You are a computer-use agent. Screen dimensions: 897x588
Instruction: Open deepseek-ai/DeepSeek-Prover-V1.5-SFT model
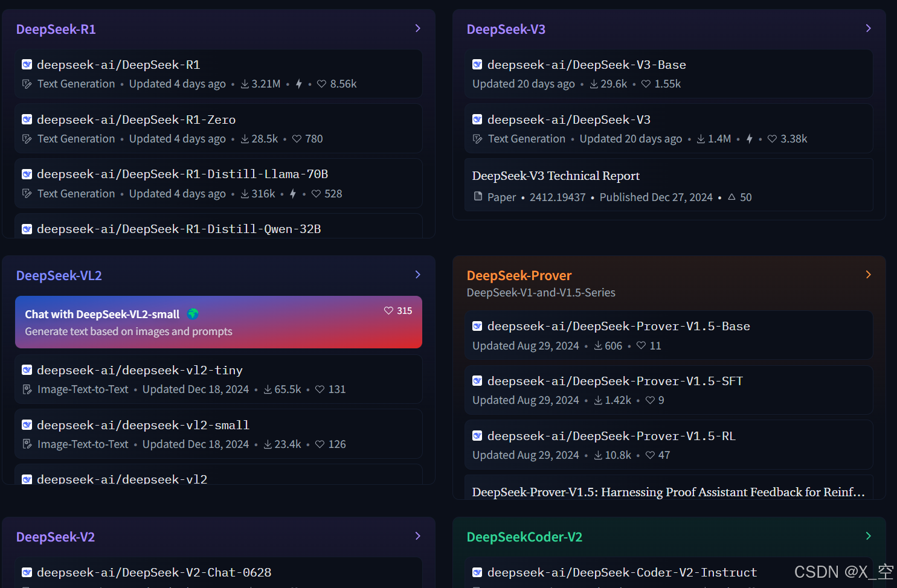(x=669, y=390)
